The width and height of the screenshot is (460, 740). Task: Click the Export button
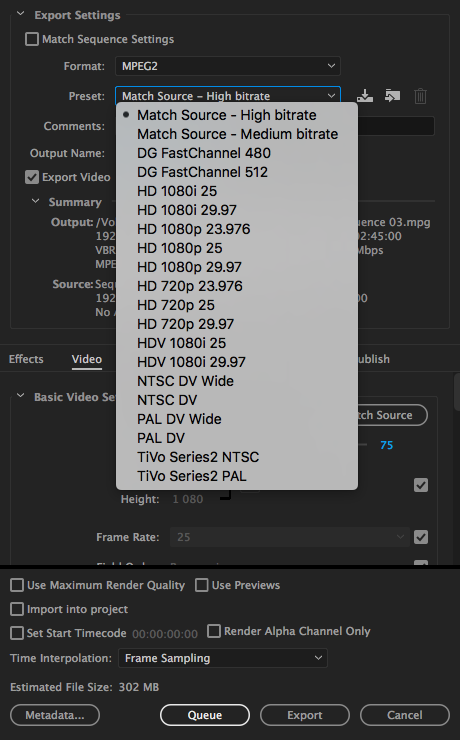(305, 715)
